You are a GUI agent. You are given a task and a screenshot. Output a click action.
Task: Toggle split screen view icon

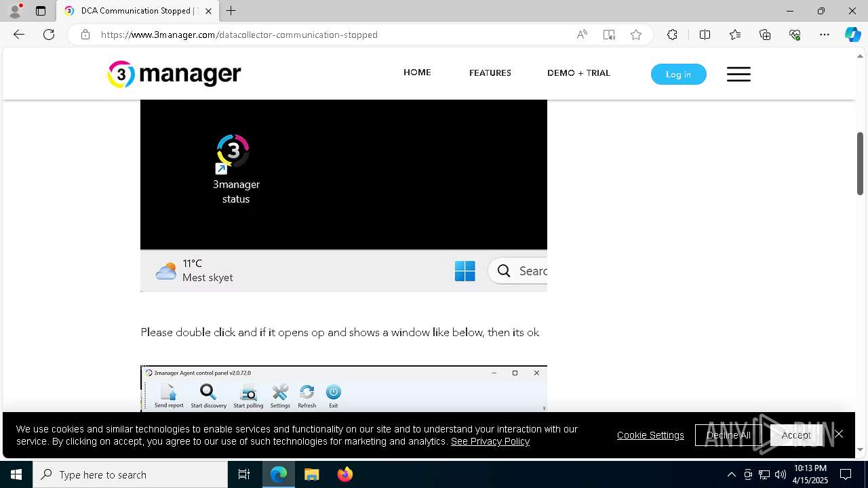(x=705, y=35)
